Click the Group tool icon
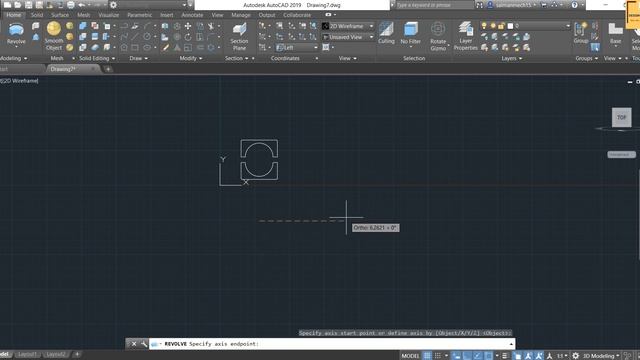The width and height of the screenshot is (640, 360). [x=580, y=33]
